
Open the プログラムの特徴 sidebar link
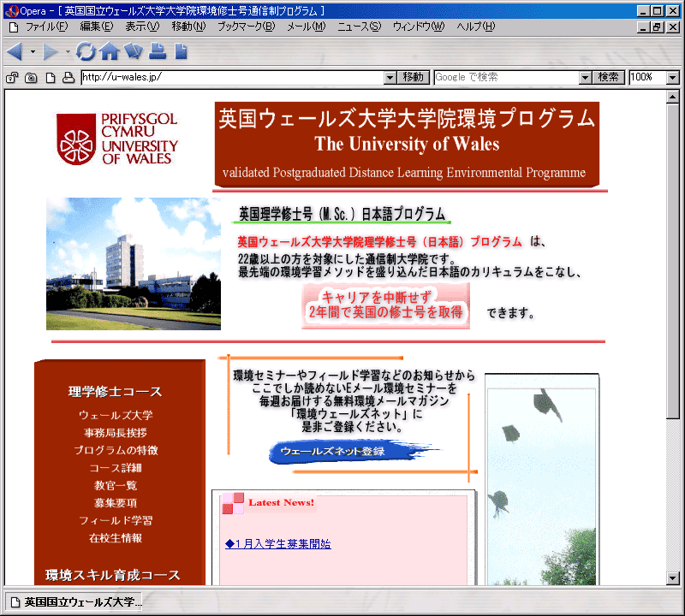[x=116, y=450]
